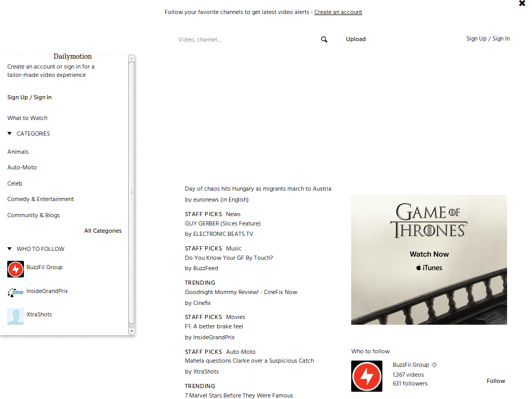Open Cinefix channel link
This screenshot has height=399, width=532.
(x=202, y=303)
